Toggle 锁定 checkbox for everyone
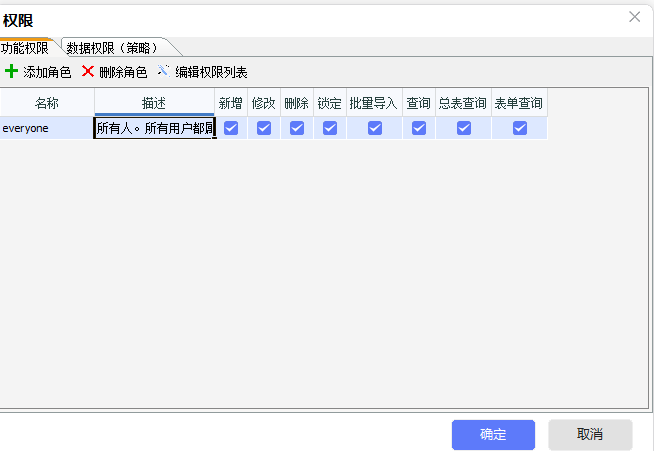 click(x=330, y=128)
